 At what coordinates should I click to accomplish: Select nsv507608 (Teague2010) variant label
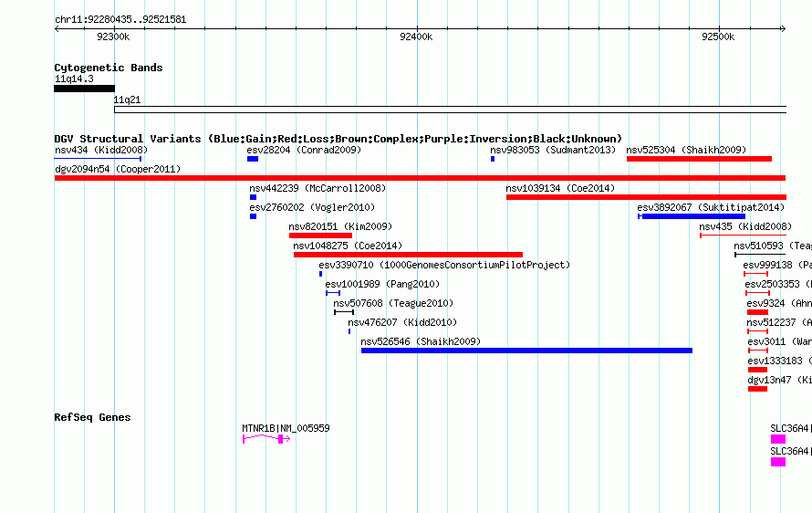[393, 303]
